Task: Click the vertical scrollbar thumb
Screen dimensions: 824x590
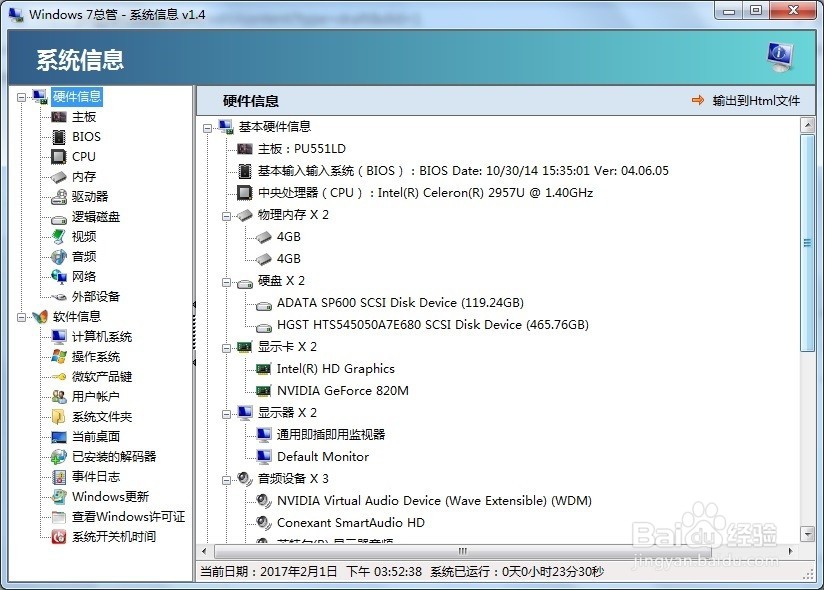Action: [x=807, y=243]
